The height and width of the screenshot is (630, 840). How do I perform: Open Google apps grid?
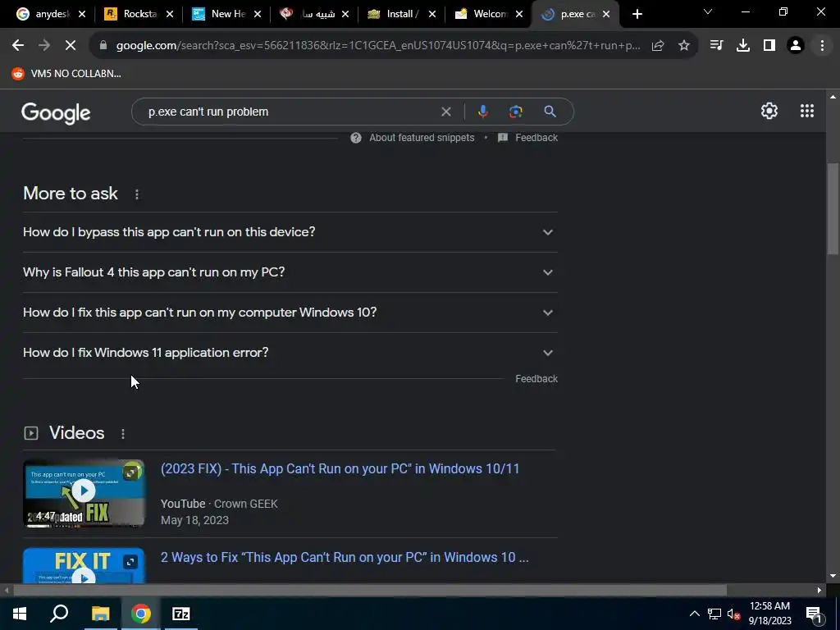807,111
